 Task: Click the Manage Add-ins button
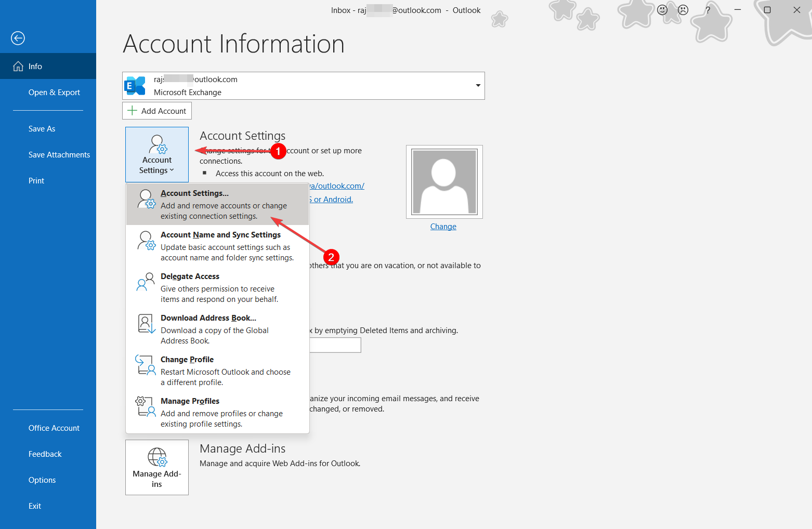click(157, 467)
